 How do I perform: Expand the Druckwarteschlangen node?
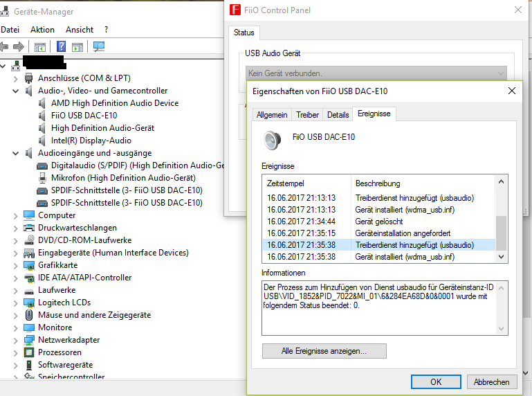point(16,228)
